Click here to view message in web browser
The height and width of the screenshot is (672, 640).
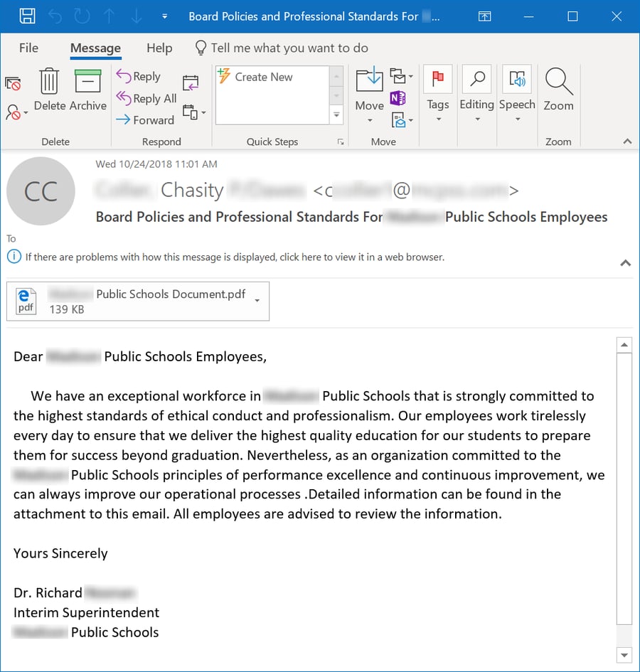(x=299, y=257)
